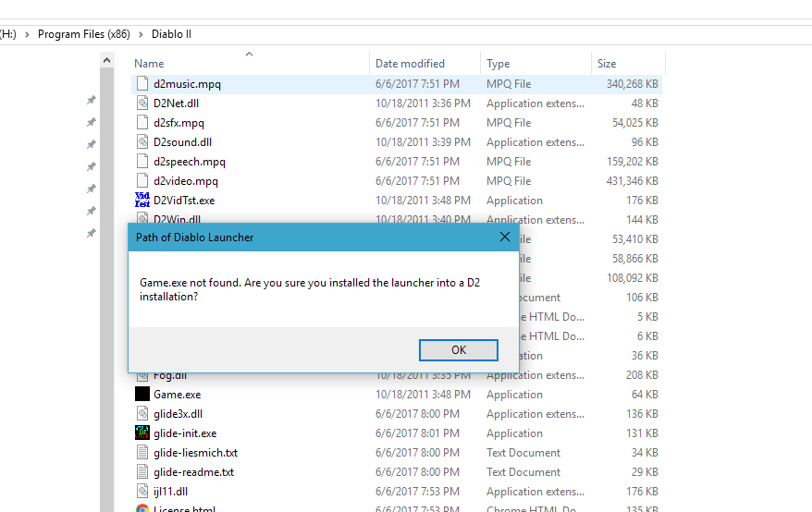The width and height of the screenshot is (812, 512).
Task: Click Text Document type for glide-liesmich.txt
Action: [523, 453]
